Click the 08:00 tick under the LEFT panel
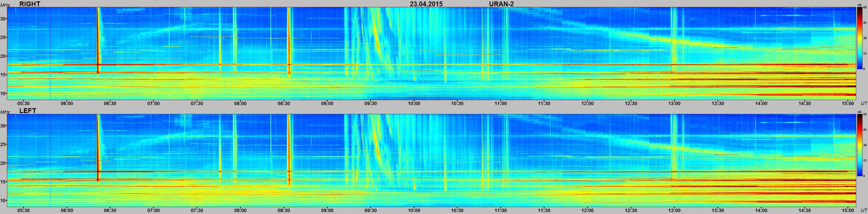The width and height of the screenshot is (868, 214). point(240,210)
